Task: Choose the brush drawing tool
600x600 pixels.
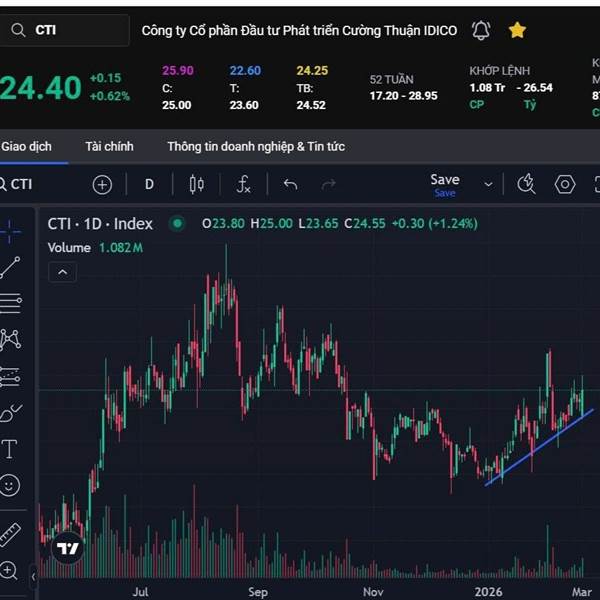Action: coord(10,411)
